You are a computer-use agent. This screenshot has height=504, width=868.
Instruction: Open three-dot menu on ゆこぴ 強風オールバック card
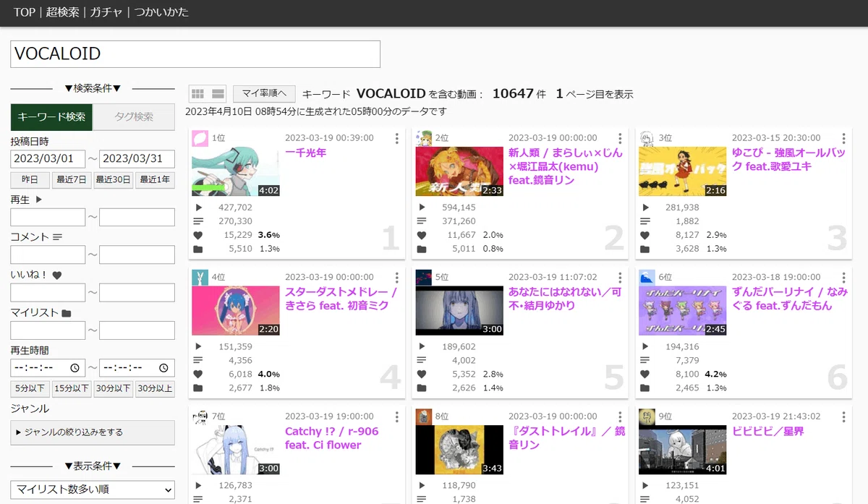pyautogui.click(x=843, y=138)
